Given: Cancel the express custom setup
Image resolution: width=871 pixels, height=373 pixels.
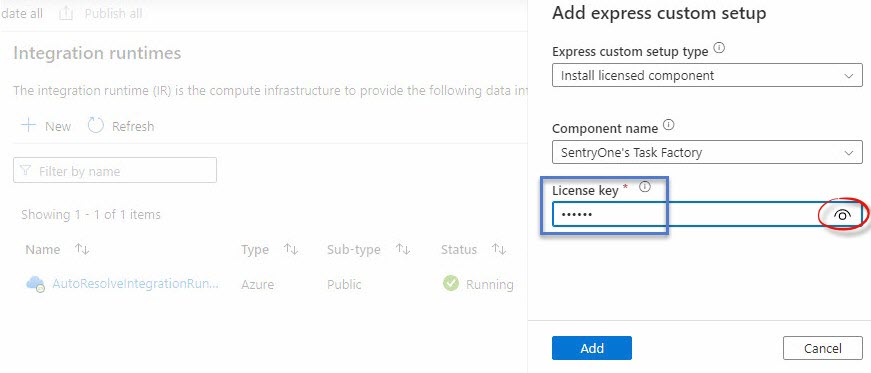Looking at the screenshot, I should click(x=823, y=348).
